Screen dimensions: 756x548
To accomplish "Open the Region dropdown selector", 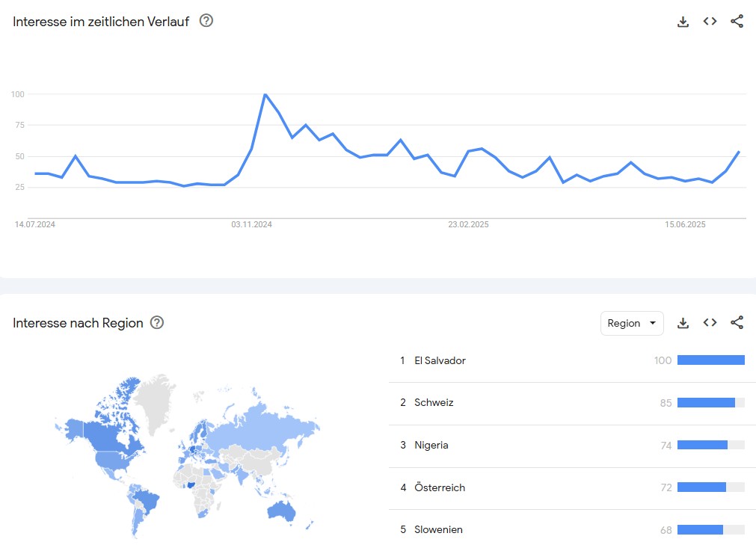I will (x=632, y=323).
